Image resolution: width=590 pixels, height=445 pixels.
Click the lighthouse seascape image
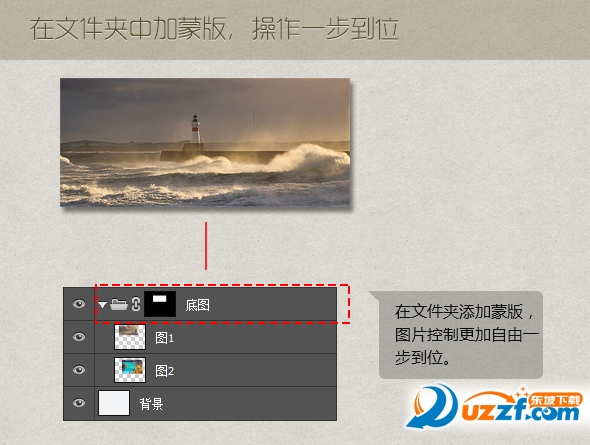(205, 142)
